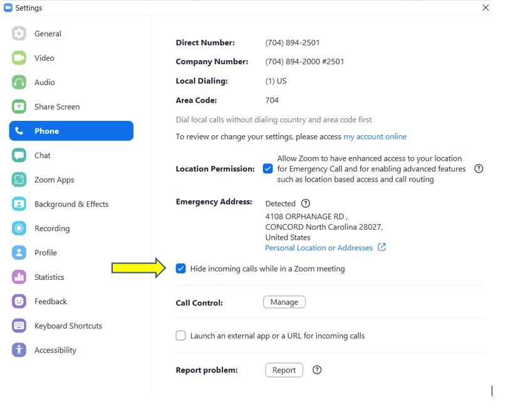508x420 pixels.
Task: Go to Share Screen settings
Action: (71, 106)
